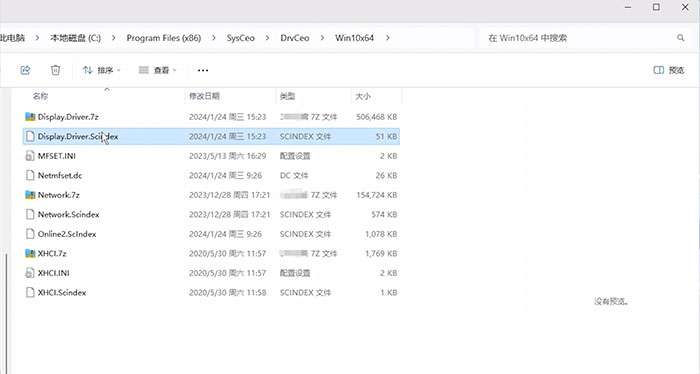
Task: Click 154,724 KB size cell
Action: (x=376, y=195)
